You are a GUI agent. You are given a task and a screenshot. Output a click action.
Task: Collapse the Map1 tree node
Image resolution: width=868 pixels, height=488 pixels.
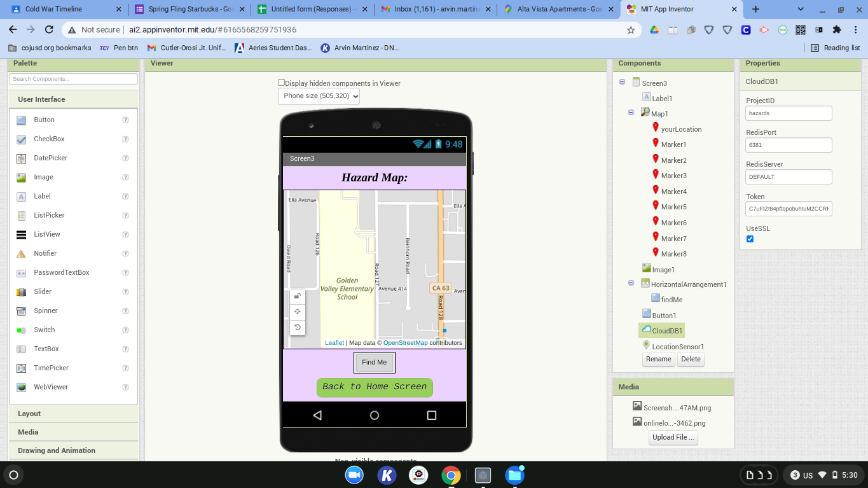click(x=631, y=113)
